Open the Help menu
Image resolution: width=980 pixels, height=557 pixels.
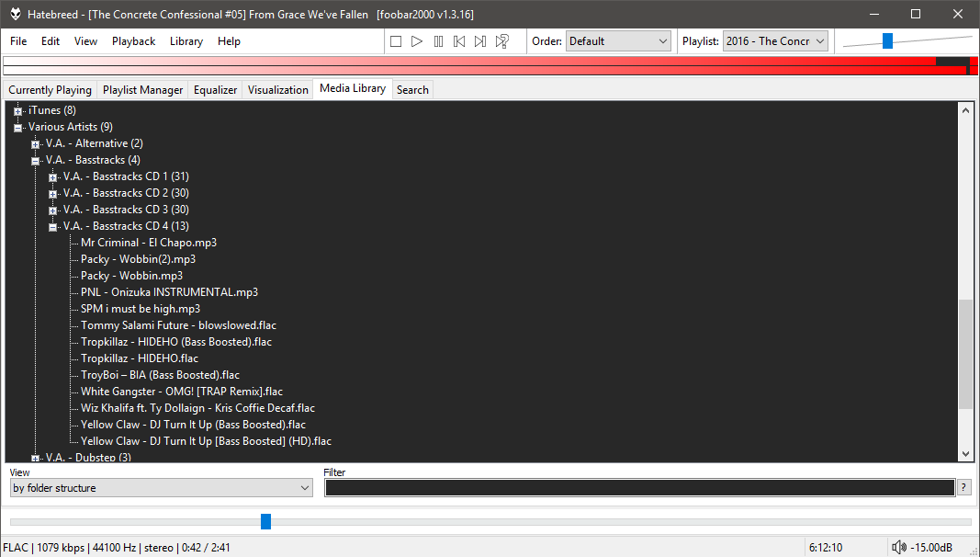pyautogui.click(x=229, y=41)
